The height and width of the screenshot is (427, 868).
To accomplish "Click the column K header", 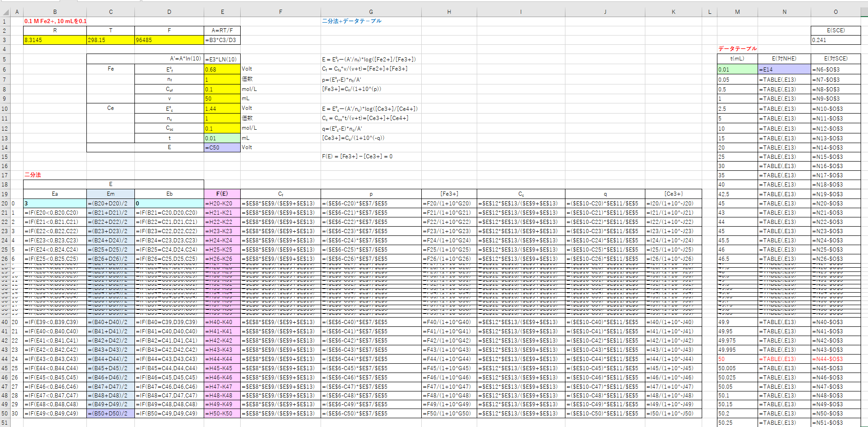I will coord(674,12).
